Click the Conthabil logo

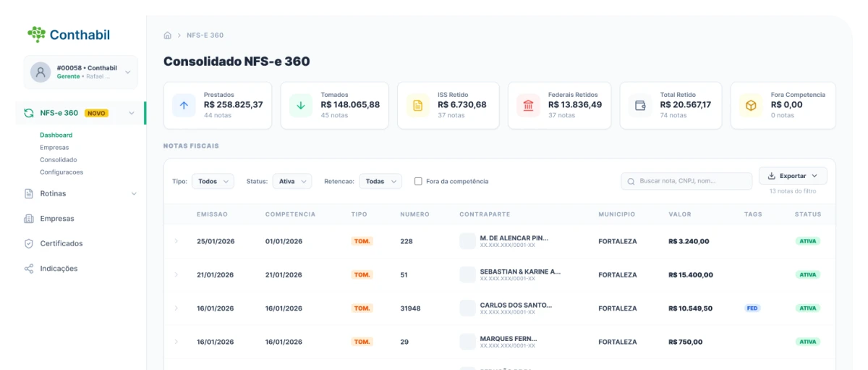[69, 34]
